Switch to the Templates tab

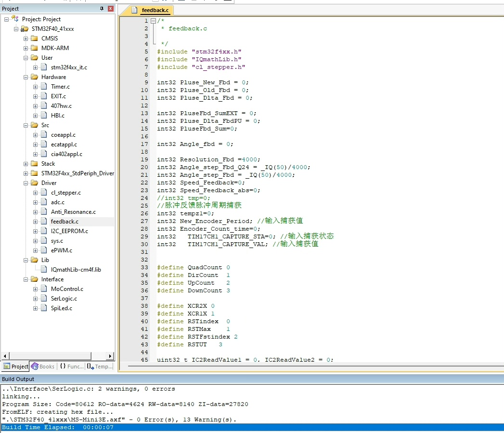[100, 367]
